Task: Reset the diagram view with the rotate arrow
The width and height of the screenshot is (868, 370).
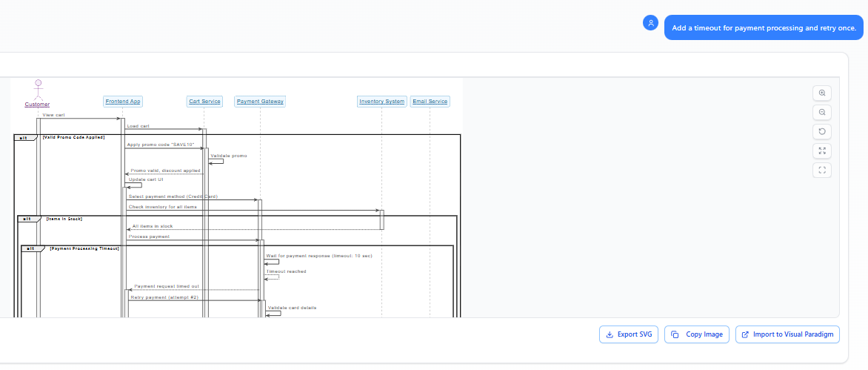Action: 821,132
